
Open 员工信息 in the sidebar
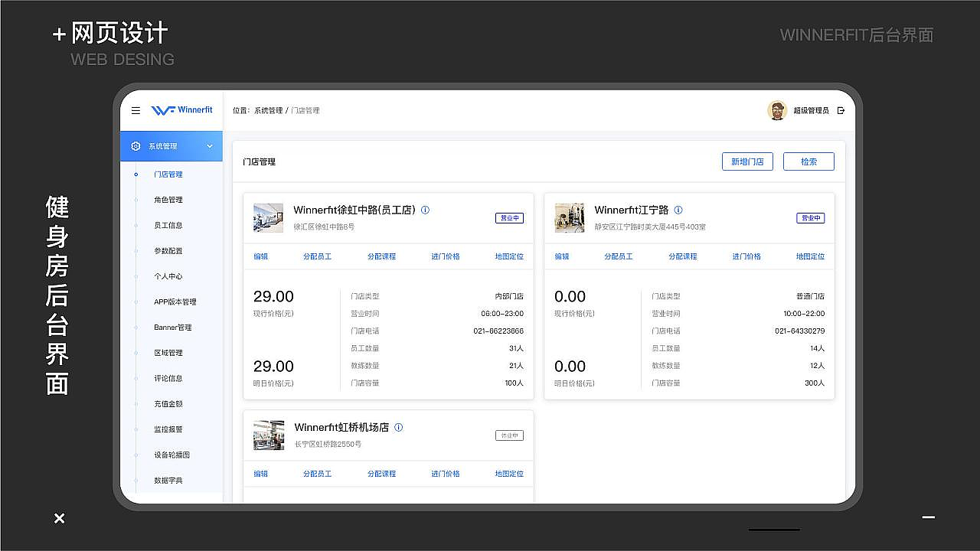pos(168,225)
